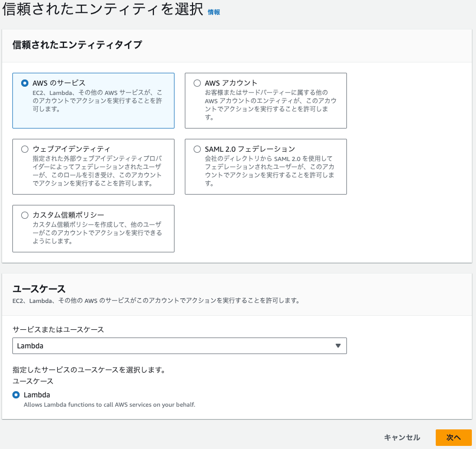This screenshot has width=476, height=449.
Task: Click the ウェブアイデンティティ card description
Action: (97, 171)
